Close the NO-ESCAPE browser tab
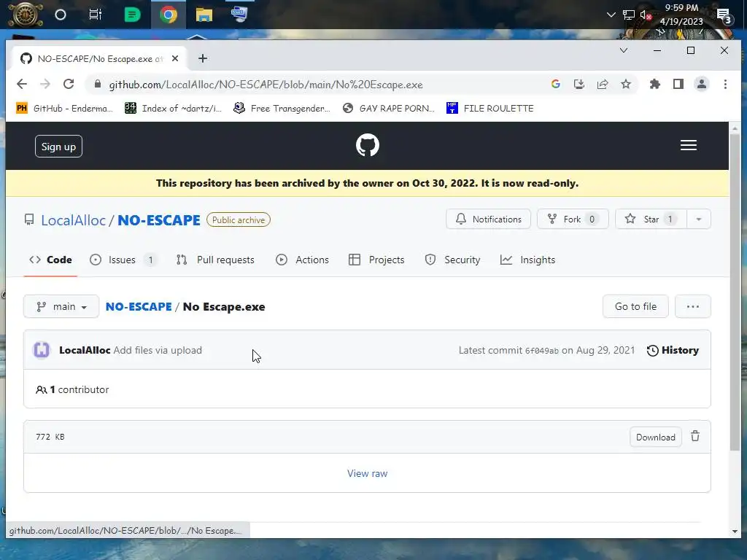Image resolution: width=747 pixels, height=560 pixels. [175, 58]
